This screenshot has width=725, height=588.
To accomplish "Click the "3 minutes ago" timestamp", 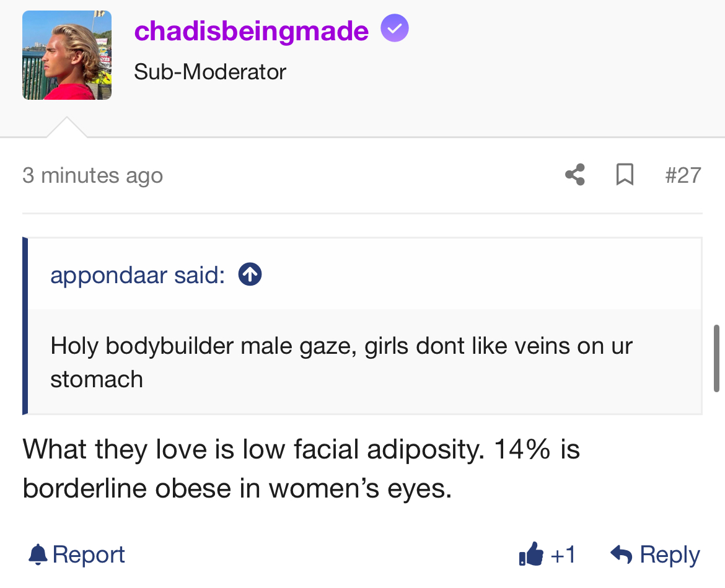I will click(93, 175).
